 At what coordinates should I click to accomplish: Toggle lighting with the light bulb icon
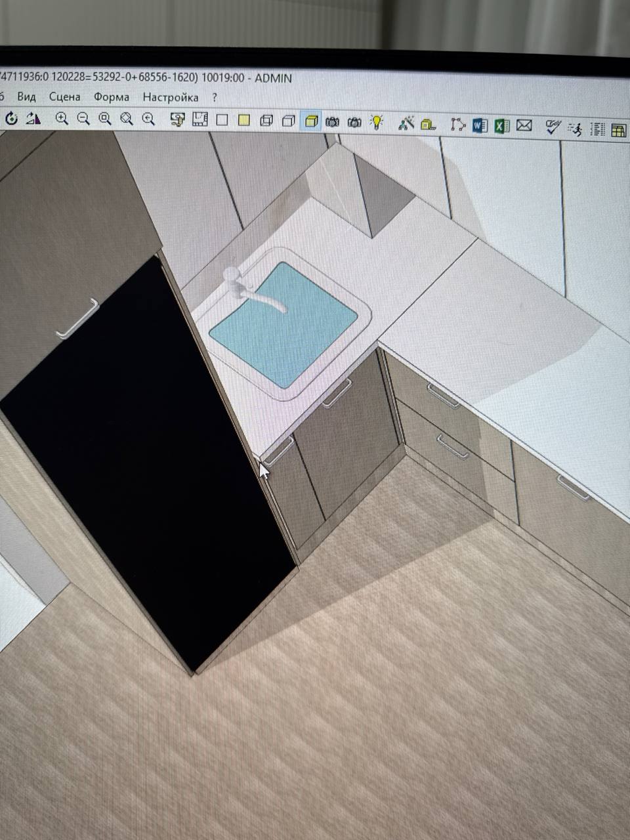377,121
